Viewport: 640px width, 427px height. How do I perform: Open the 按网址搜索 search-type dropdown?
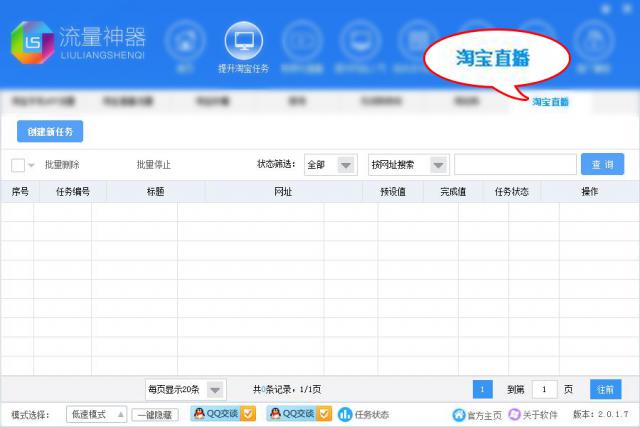(x=409, y=165)
